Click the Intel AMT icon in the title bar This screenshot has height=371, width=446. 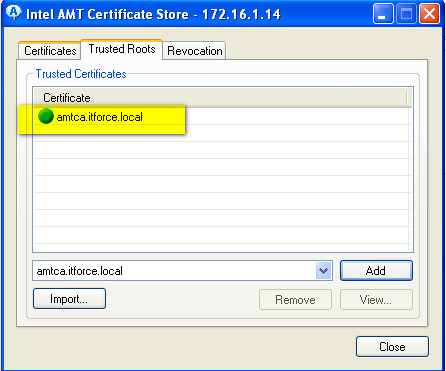[13, 13]
